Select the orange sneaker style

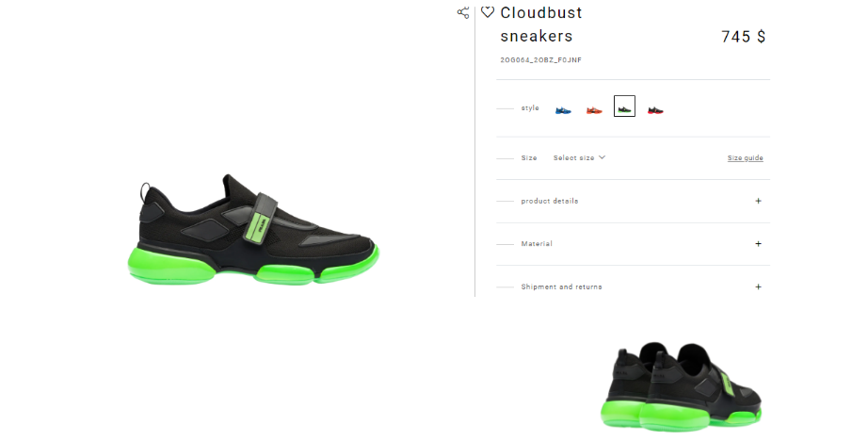point(594,110)
